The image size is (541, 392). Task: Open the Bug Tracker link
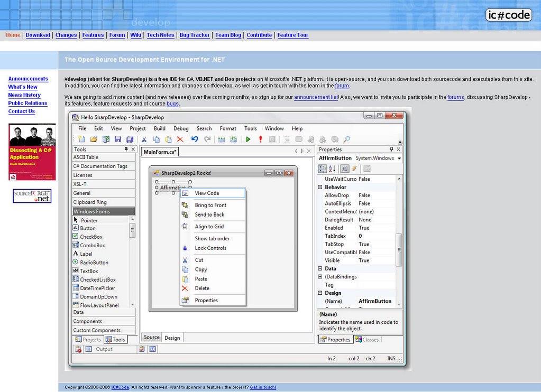[195, 35]
